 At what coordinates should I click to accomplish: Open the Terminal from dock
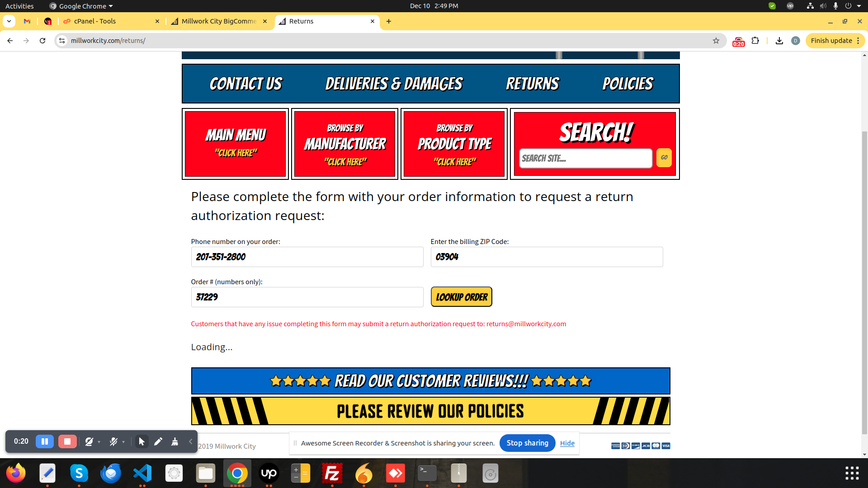pos(427,473)
